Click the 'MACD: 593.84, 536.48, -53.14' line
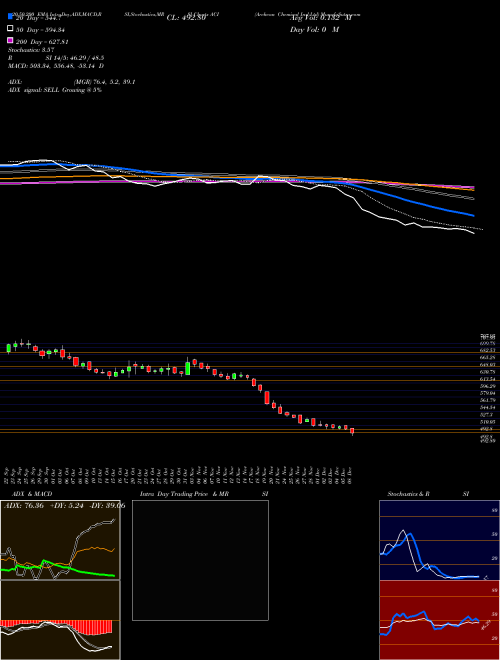Screen dimensions: 500x660 tap(56, 66)
